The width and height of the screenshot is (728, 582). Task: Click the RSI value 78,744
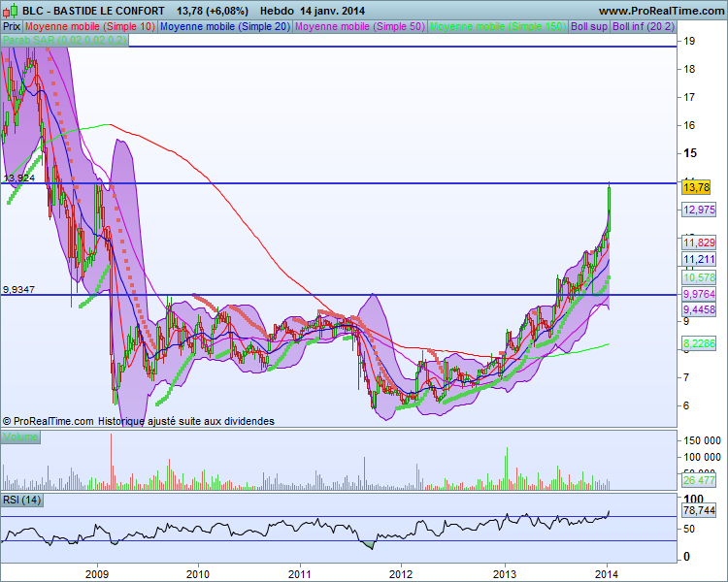click(x=699, y=510)
